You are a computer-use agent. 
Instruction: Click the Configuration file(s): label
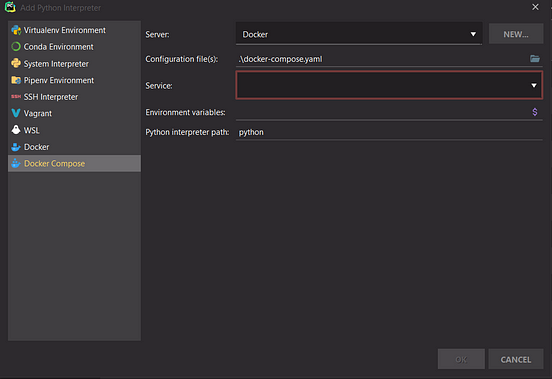click(182, 59)
